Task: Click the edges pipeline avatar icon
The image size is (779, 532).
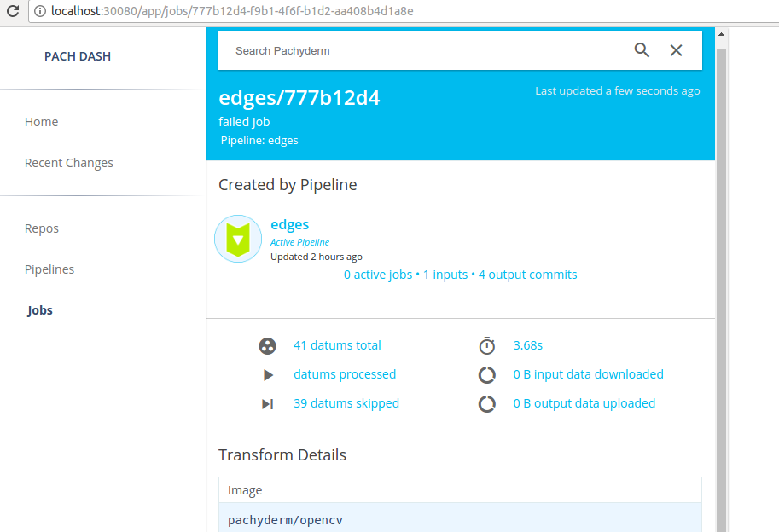Action: coord(238,239)
